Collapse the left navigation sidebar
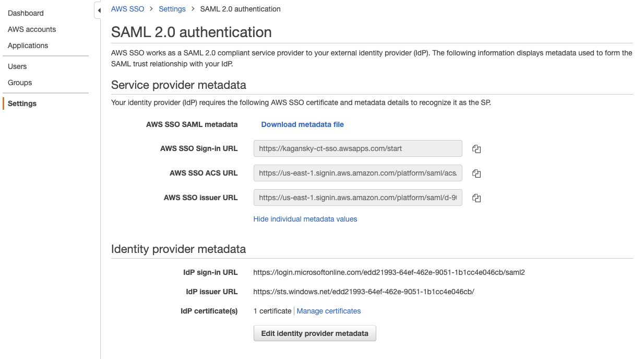 (98, 10)
